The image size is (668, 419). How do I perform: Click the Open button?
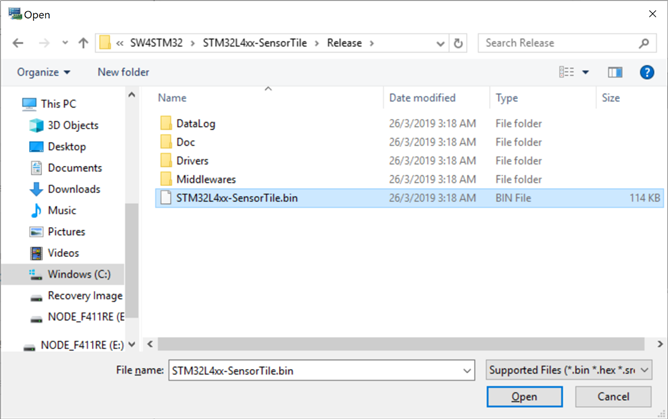(x=524, y=397)
